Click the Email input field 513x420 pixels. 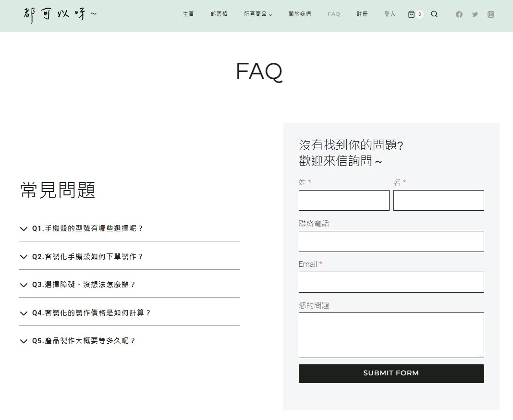[391, 282]
